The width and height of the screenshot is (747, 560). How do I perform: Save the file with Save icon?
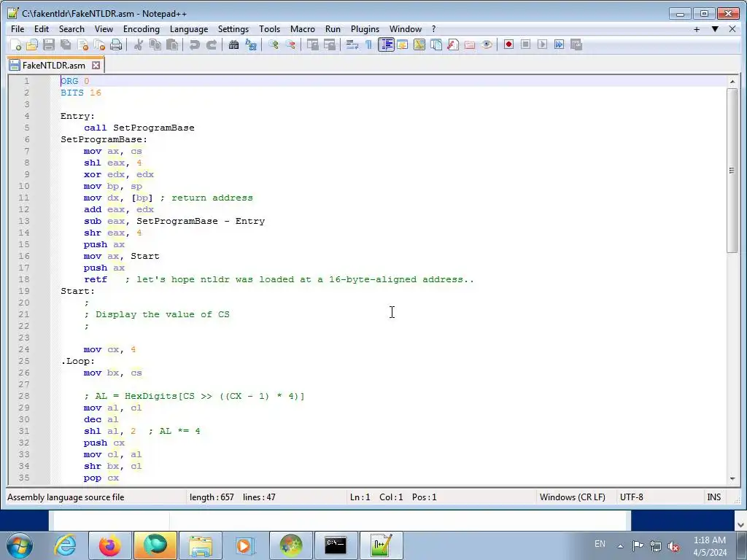(x=49, y=44)
